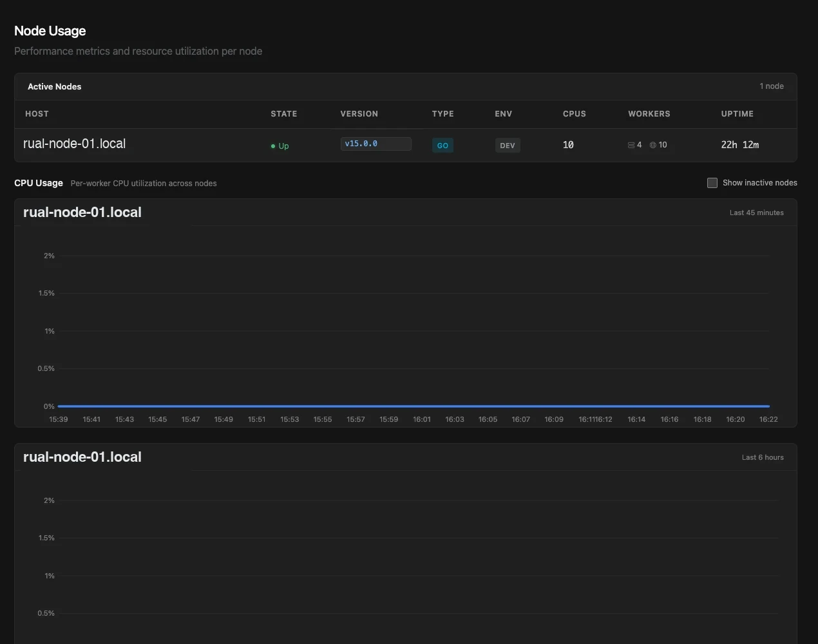Screen dimensions: 818x644
Task: Click the HOST column header
Action: [37, 114]
